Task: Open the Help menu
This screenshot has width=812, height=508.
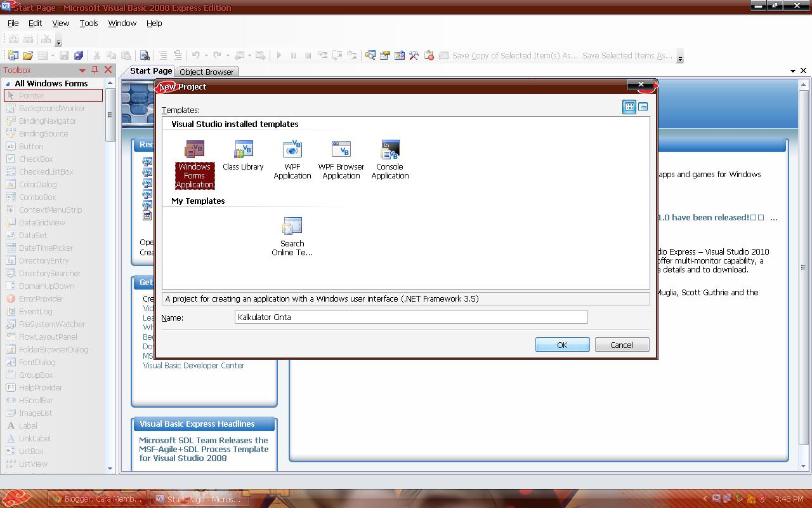Action: point(154,23)
